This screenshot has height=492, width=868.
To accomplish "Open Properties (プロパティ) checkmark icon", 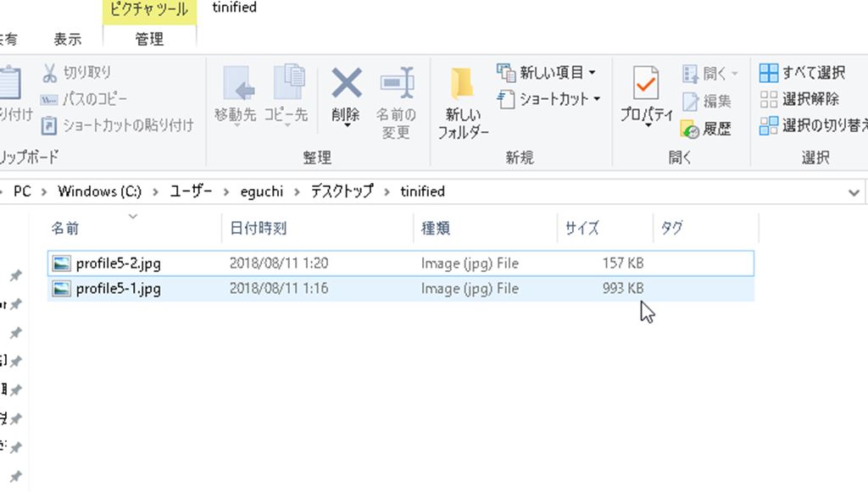I will click(646, 85).
